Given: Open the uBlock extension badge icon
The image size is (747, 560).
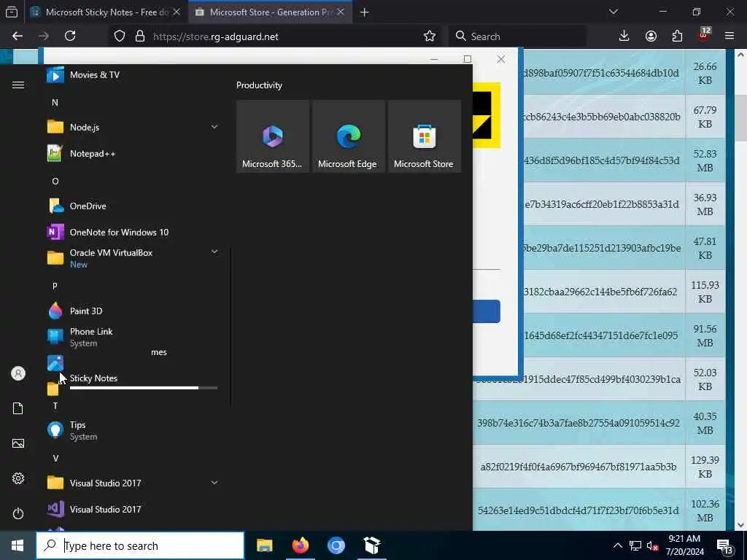Looking at the screenshot, I should (x=704, y=35).
